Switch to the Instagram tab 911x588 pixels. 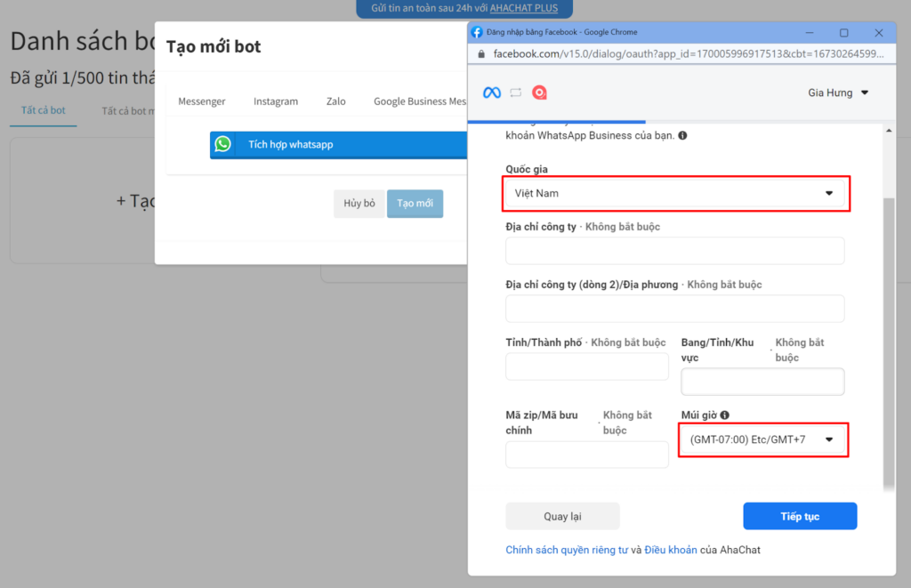pyautogui.click(x=276, y=101)
